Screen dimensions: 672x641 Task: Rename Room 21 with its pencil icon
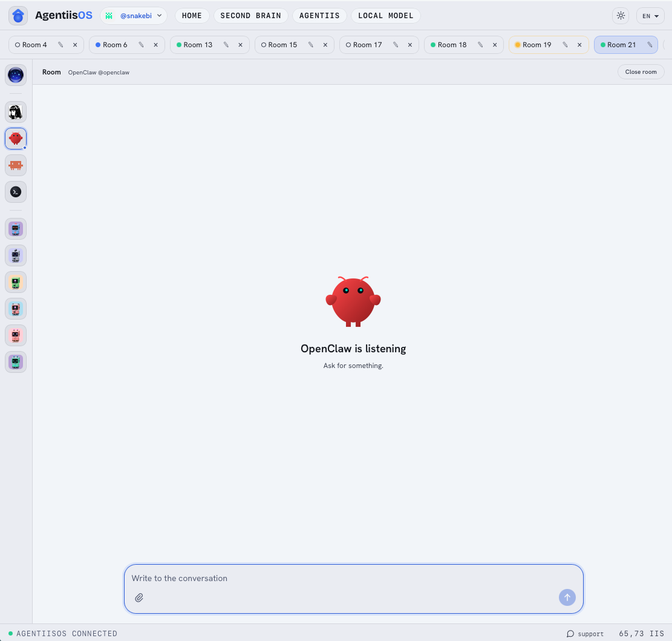click(x=650, y=45)
